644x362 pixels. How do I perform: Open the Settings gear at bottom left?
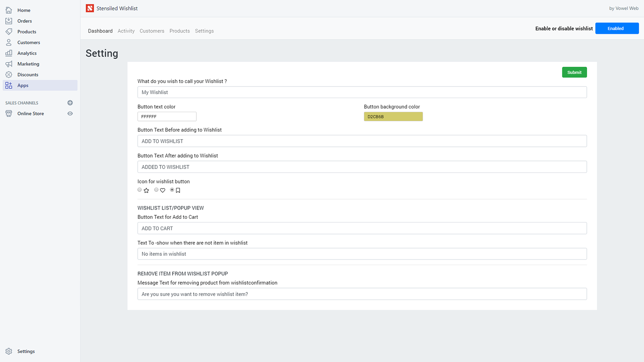click(8, 351)
